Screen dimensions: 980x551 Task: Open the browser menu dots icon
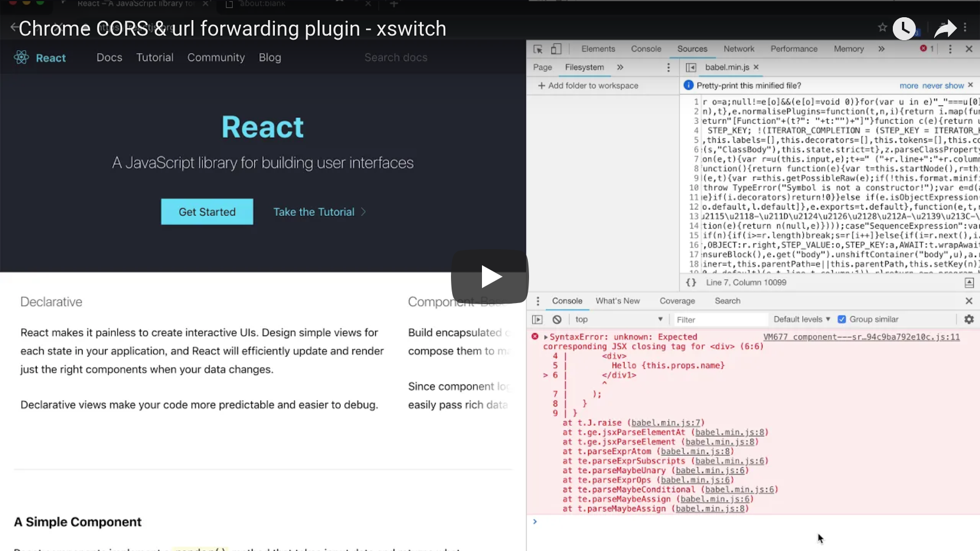click(965, 27)
